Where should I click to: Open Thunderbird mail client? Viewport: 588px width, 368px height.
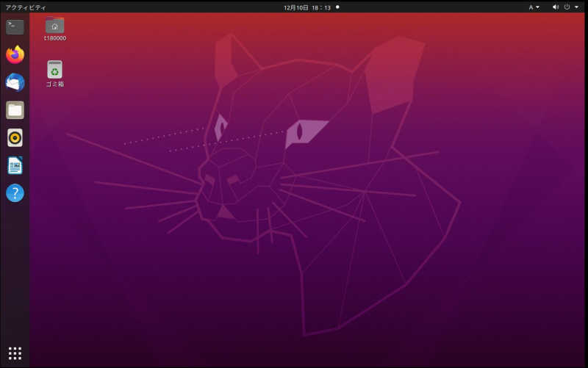[x=15, y=82]
